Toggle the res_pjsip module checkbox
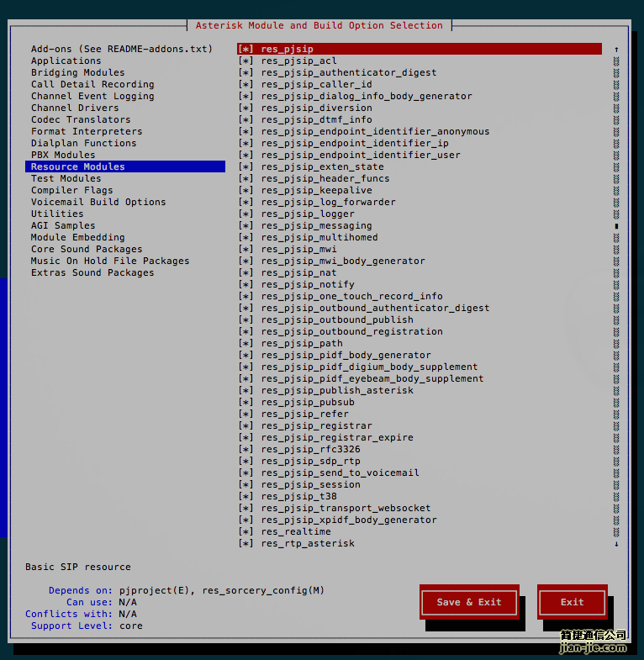 (246, 49)
